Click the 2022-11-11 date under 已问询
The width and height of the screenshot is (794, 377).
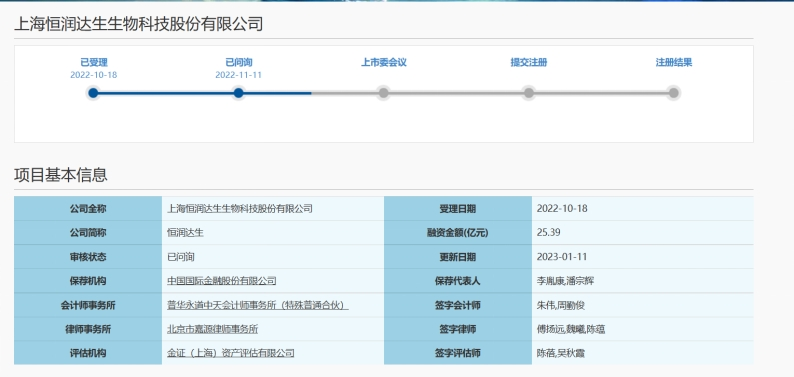[x=239, y=75]
